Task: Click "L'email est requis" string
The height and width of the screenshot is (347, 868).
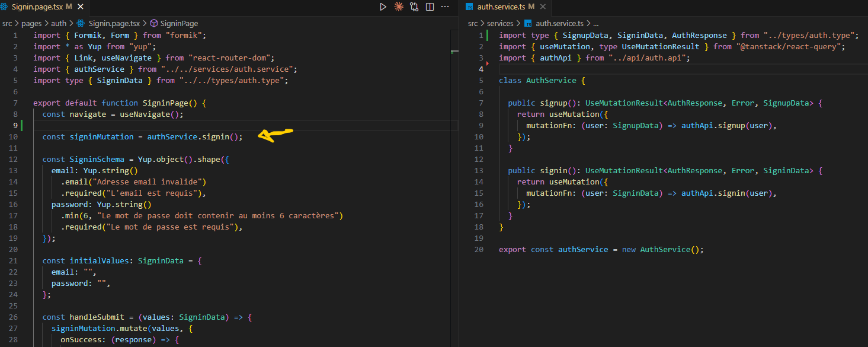Action: pyautogui.click(x=152, y=193)
